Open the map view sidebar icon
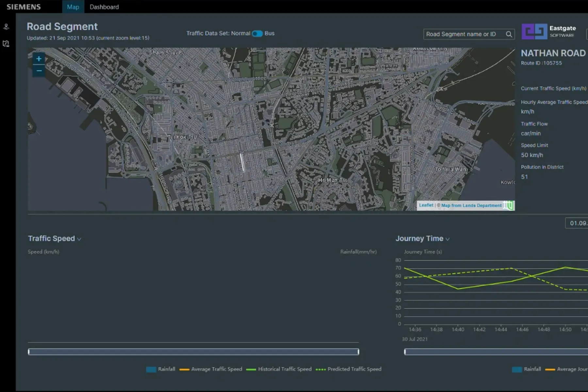Image resolution: width=588 pixels, height=392 pixels. [6, 43]
